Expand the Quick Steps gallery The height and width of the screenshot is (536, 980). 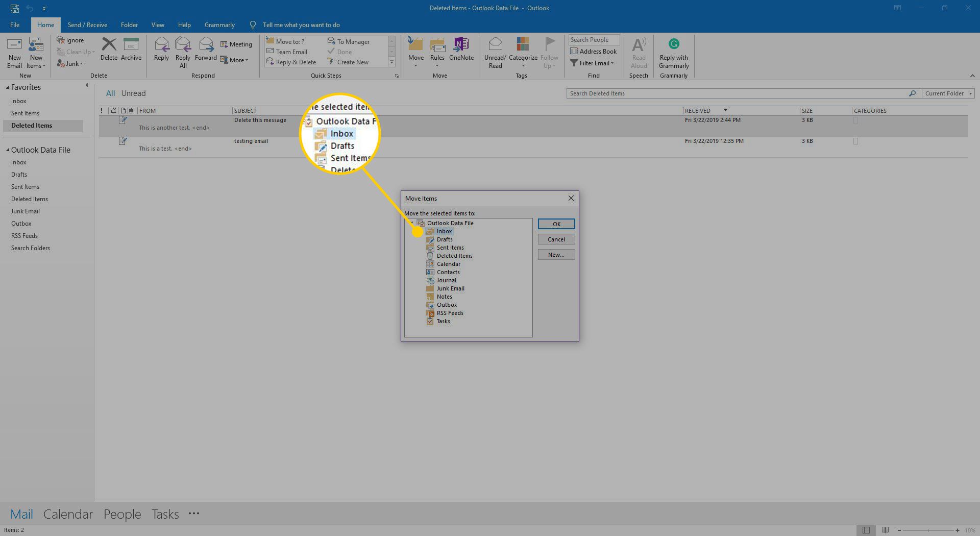[x=391, y=62]
